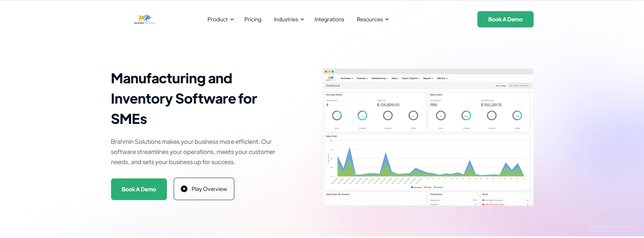Open the Pricing menu item
This screenshot has width=644, height=238.
(x=253, y=20)
